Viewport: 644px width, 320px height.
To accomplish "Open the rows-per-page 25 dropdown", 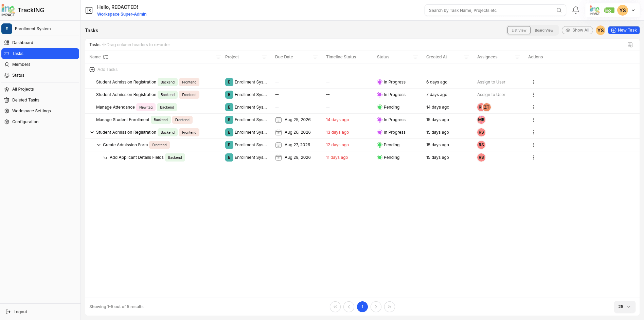I will pos(624,307).
